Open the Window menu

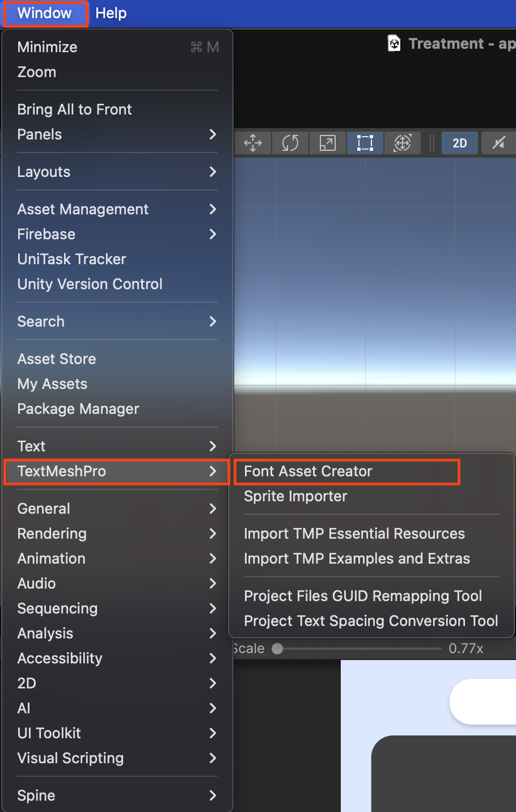click(45, 14)
